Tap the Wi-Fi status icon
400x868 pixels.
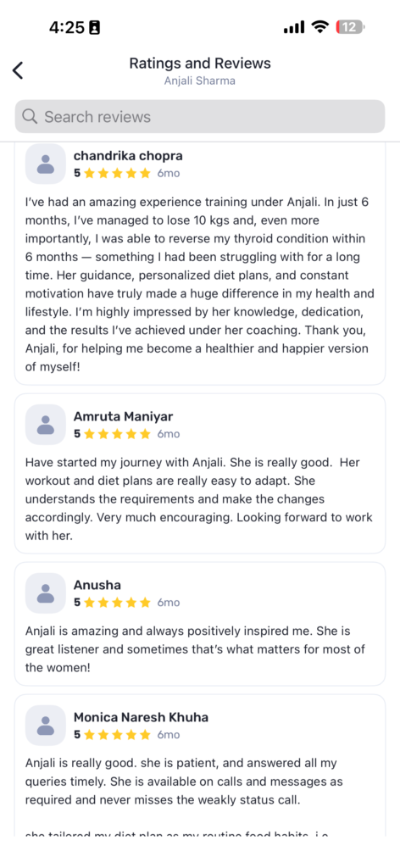(319, 26)
